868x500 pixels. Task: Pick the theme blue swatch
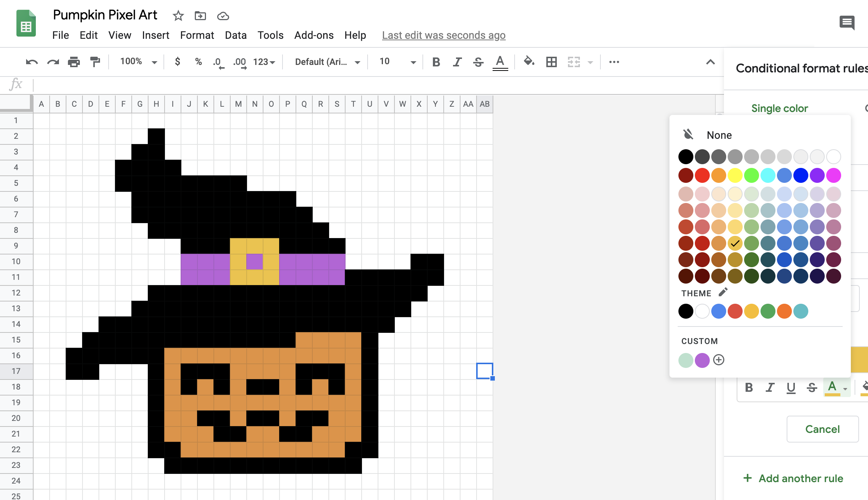718,311
